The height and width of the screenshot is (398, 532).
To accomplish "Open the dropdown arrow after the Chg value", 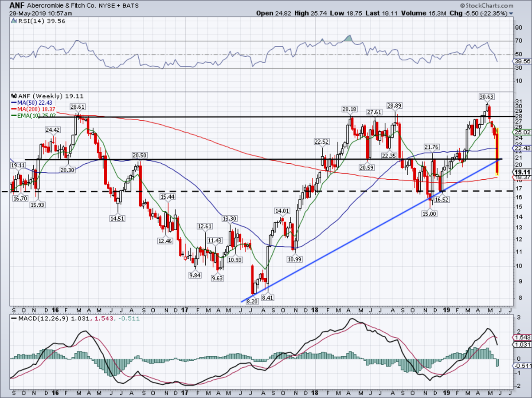I will pyautogui.click(x=512, y=13).
